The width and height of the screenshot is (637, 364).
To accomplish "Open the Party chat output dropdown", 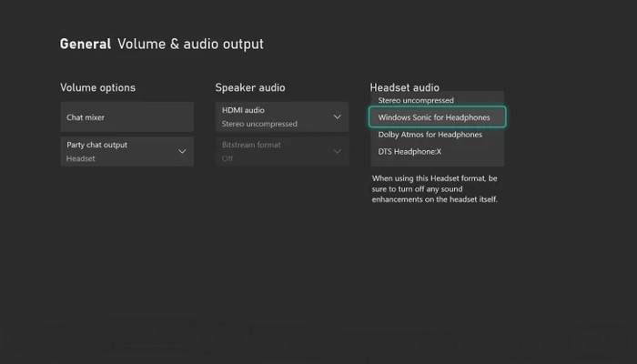I will pos(127,152).
